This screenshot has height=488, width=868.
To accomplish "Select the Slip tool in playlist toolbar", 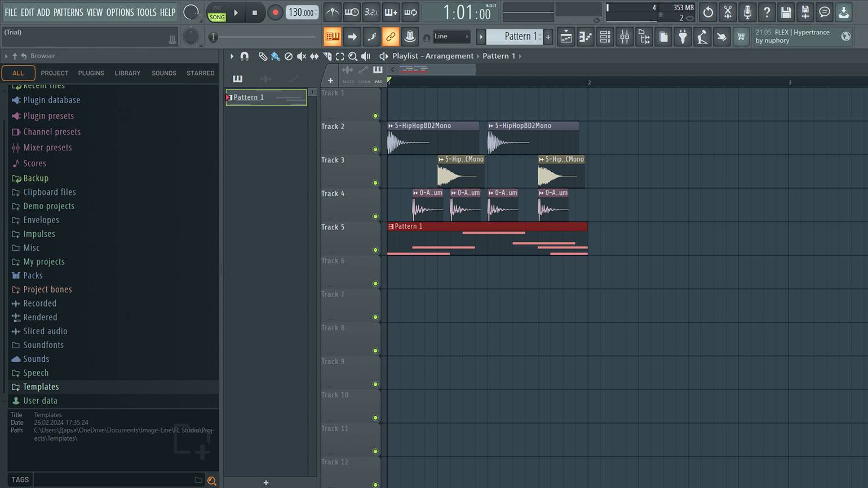I will pos(315,56).
